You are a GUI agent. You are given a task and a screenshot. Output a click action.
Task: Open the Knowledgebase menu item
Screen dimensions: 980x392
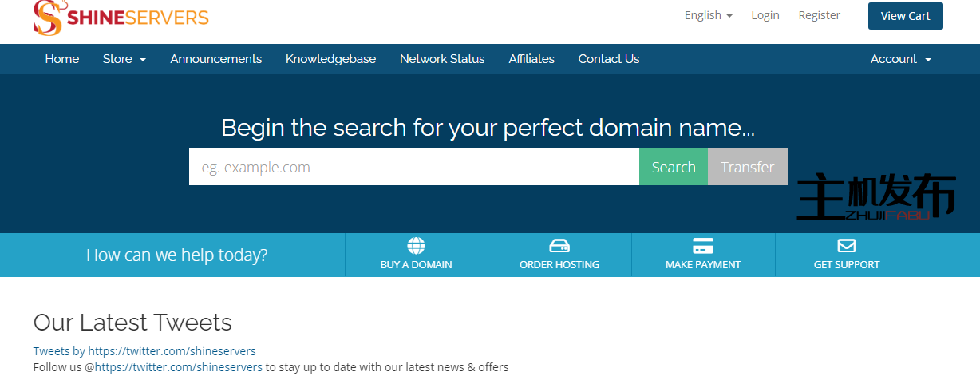[330, 59]
